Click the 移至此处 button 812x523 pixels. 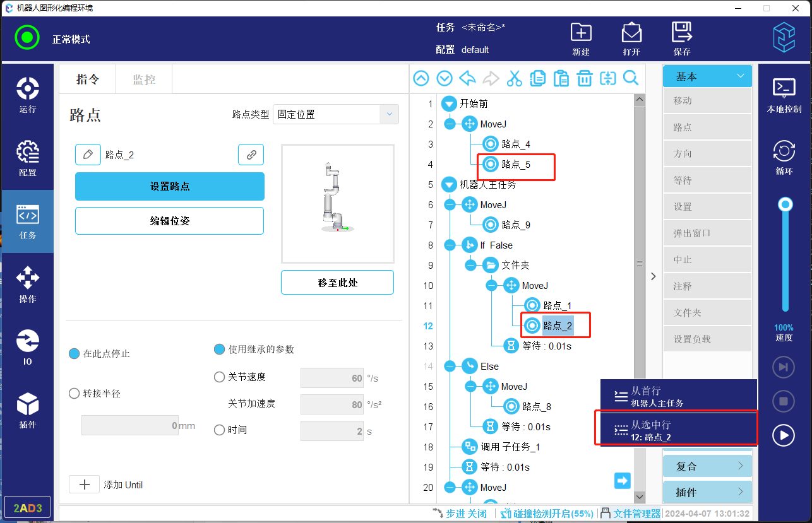coord(337,283)
